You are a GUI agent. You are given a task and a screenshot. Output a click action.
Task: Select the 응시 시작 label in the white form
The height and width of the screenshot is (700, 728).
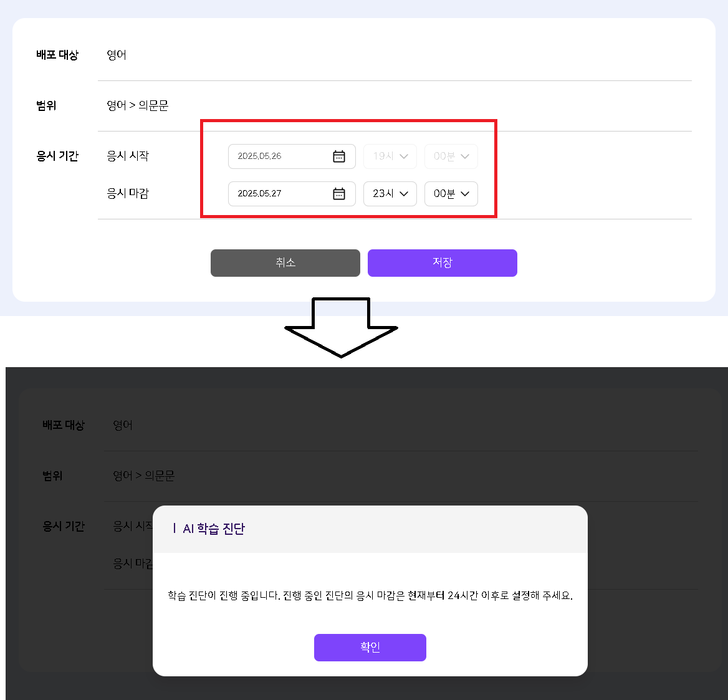tap(128, 156)
